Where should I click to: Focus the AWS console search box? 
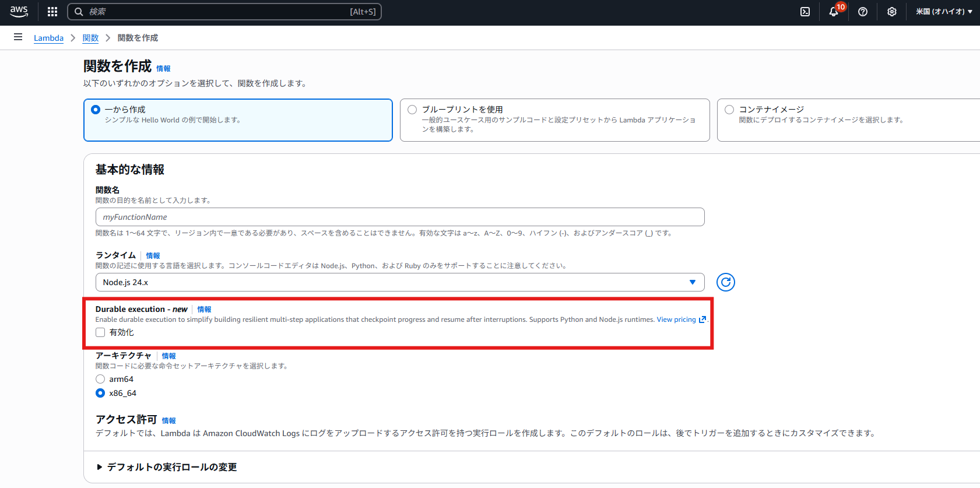(224, 12)
